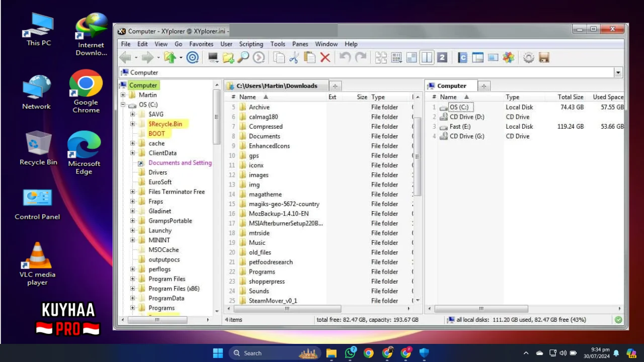Screen dimensions: 644x362
Task: Expand the Files Terminator Free tree node
Action: [133, 192]
